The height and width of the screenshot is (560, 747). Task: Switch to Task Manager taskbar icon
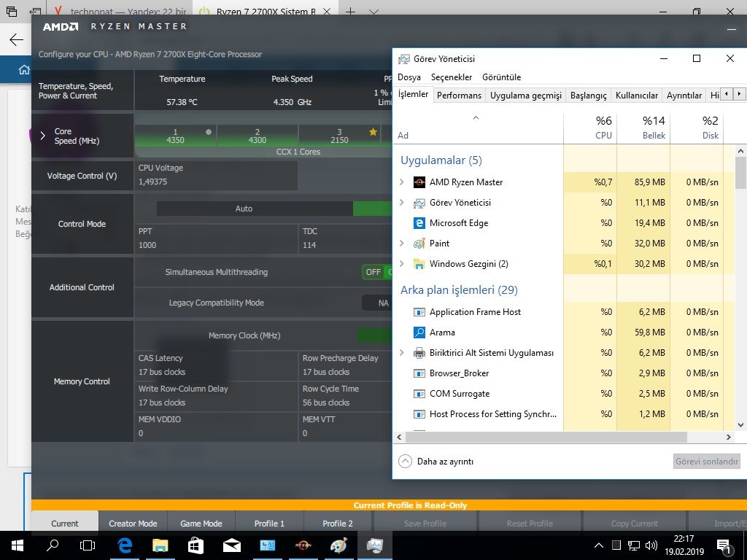click(x=374, y=545)
